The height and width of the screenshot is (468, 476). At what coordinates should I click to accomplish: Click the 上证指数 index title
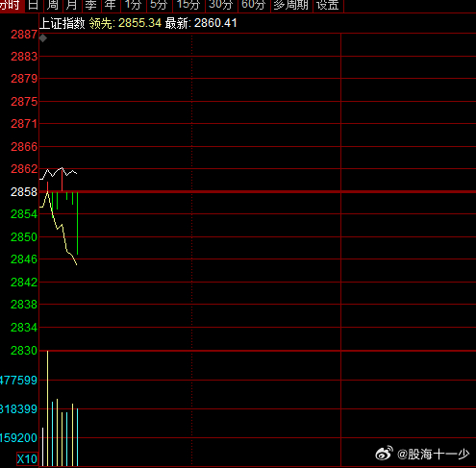62,23
